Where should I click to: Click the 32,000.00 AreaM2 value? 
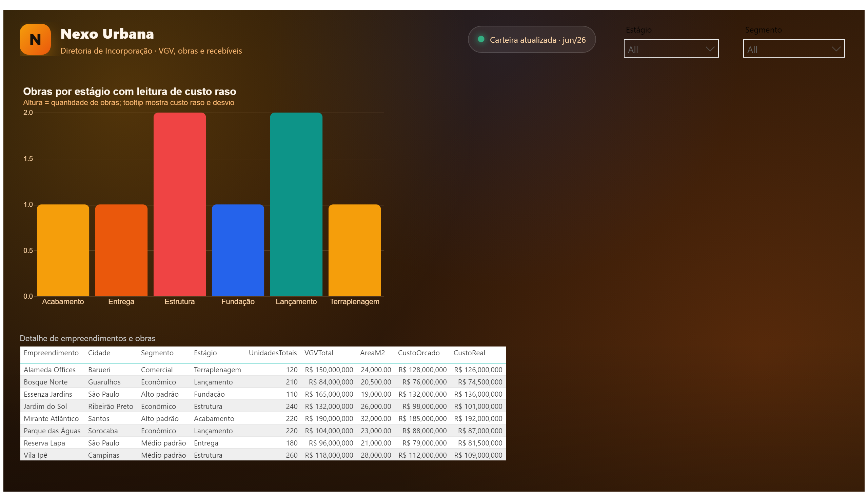point(376,418)
